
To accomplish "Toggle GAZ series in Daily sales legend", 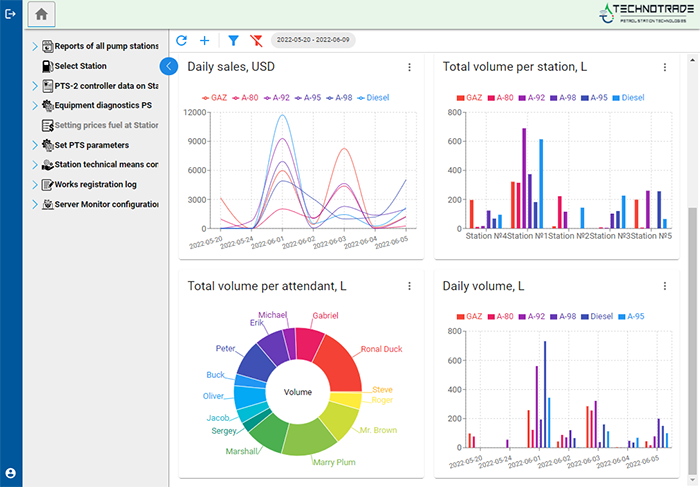I will (x=214, y=98).
